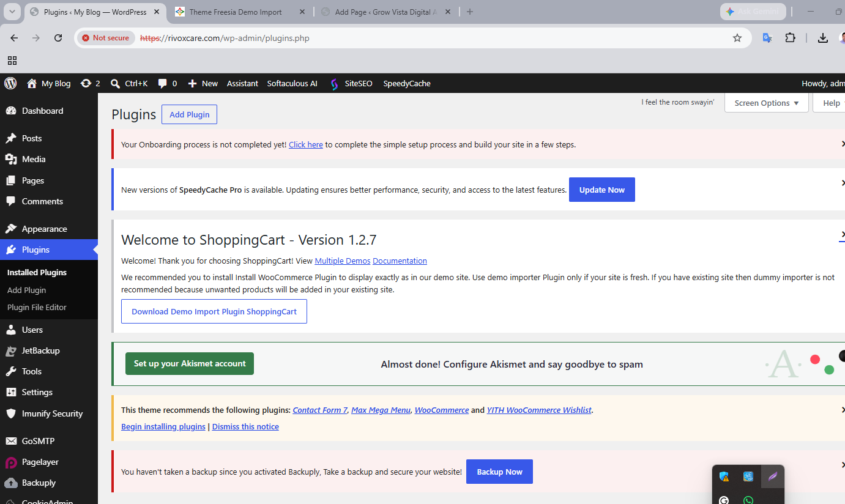Image resolution: width=845 pixels, height=504 pixels.
Task: Click Add Plugin button beside Plugins heading
Action: point(189,114)
